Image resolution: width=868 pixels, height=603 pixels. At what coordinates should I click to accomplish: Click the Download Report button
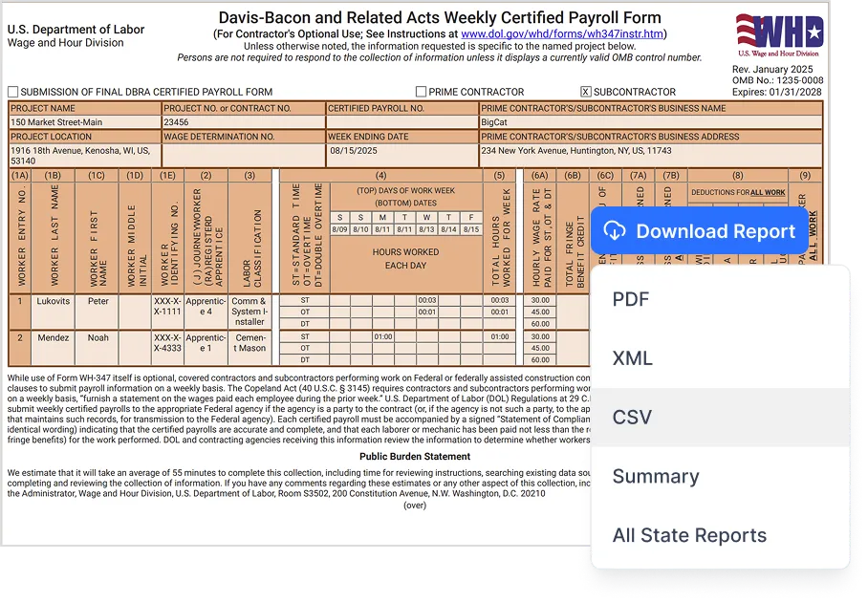tap(700, 230)
